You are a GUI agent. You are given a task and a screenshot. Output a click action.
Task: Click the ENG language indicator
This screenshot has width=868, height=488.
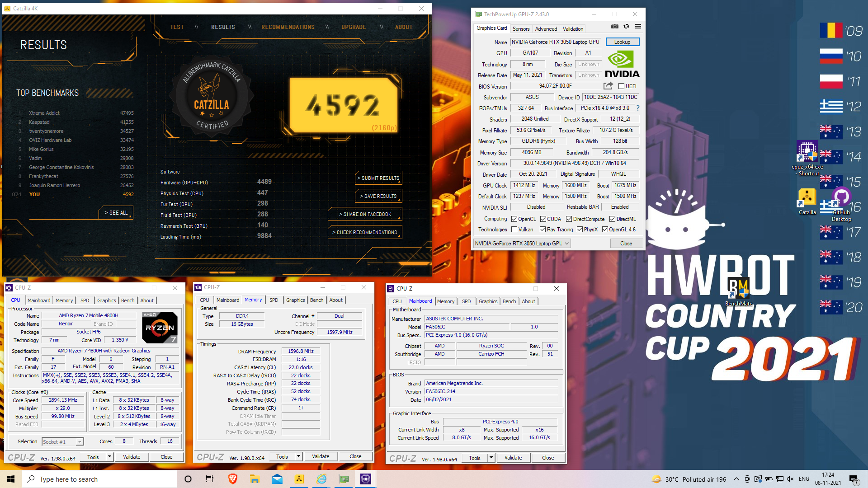[804, 479]
